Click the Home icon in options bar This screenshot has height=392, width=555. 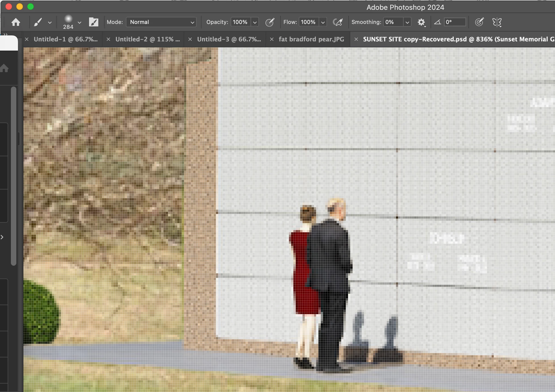[x=16, y=22]
